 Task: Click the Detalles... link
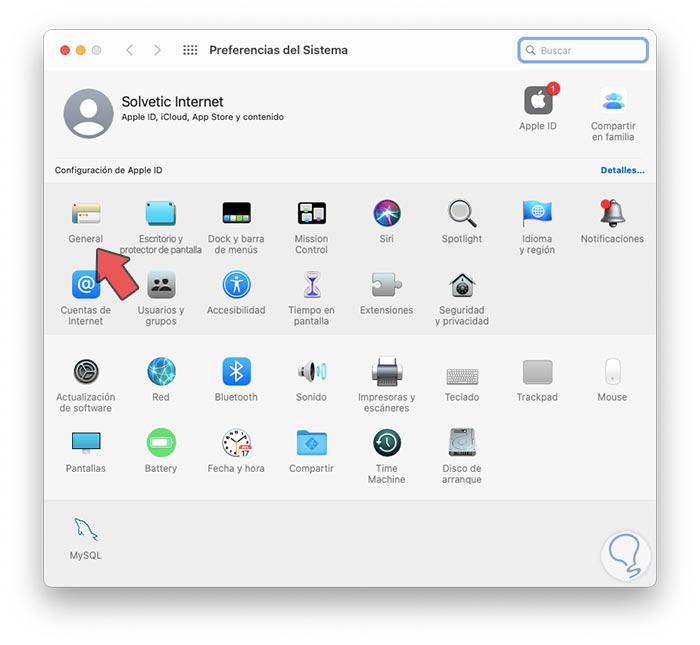(x=622, y=170)
